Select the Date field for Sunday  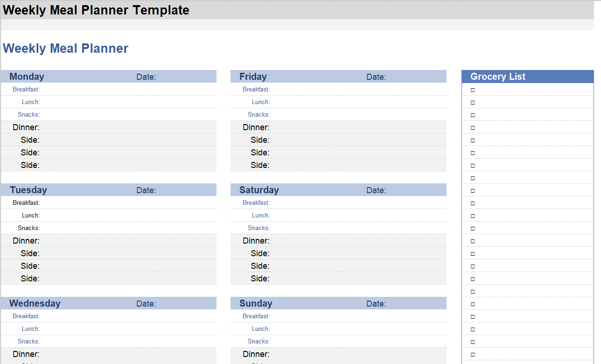click(x=415, y=304)
